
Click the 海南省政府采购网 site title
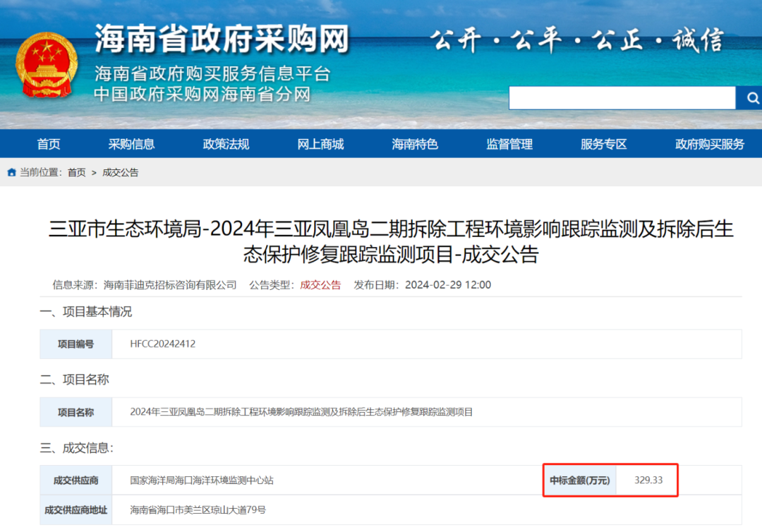pos(222,38)
